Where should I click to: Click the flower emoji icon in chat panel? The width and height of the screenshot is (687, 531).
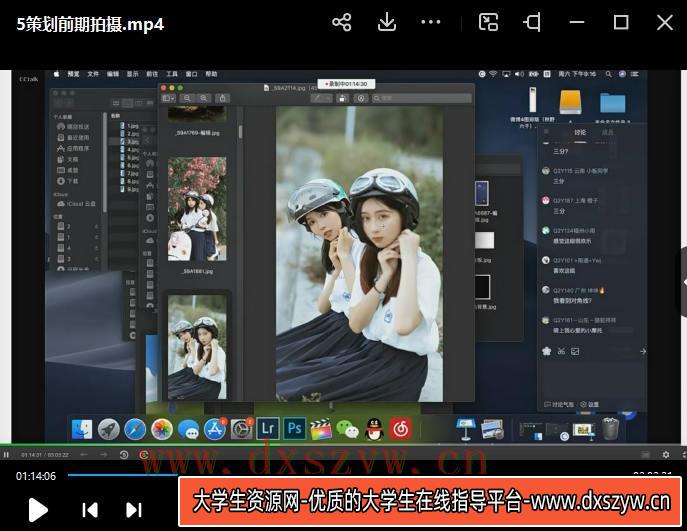pos(546,351)
